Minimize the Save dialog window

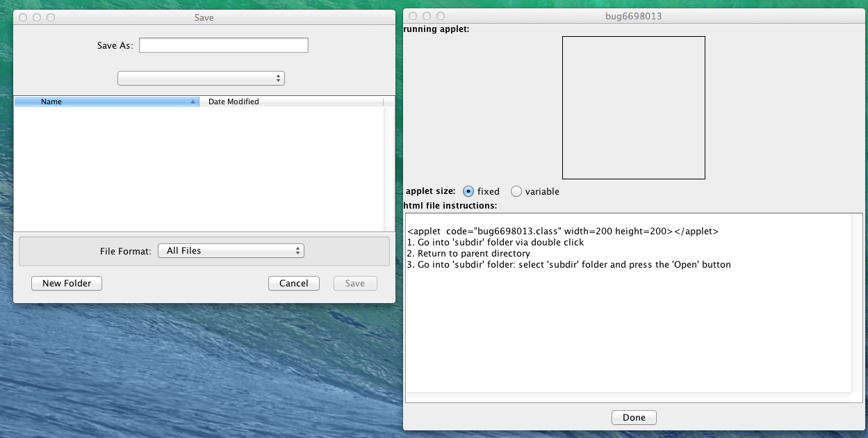pyautogui.click(x=37, y=17)
